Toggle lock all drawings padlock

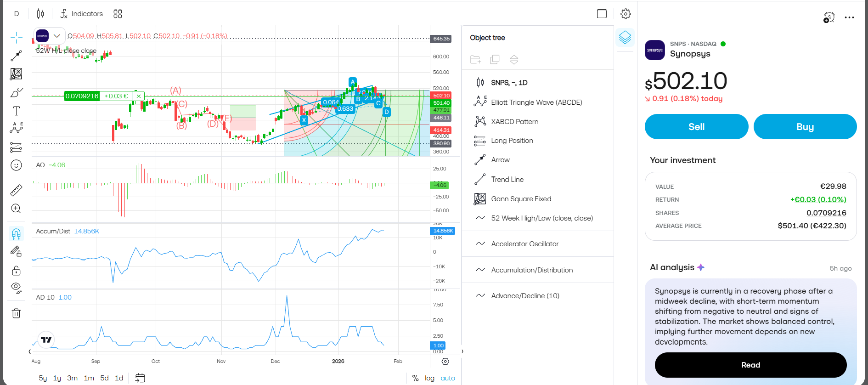[x=16, y=271]
